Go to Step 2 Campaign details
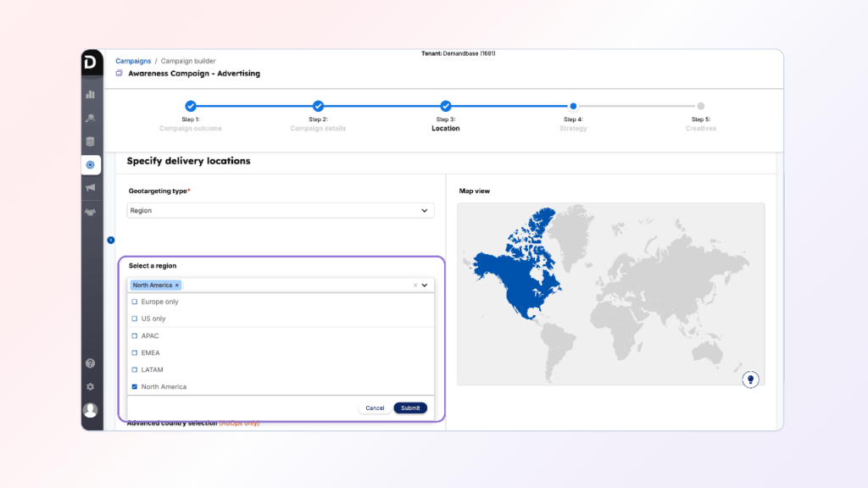Screen dimensions: 868x488 318,107
